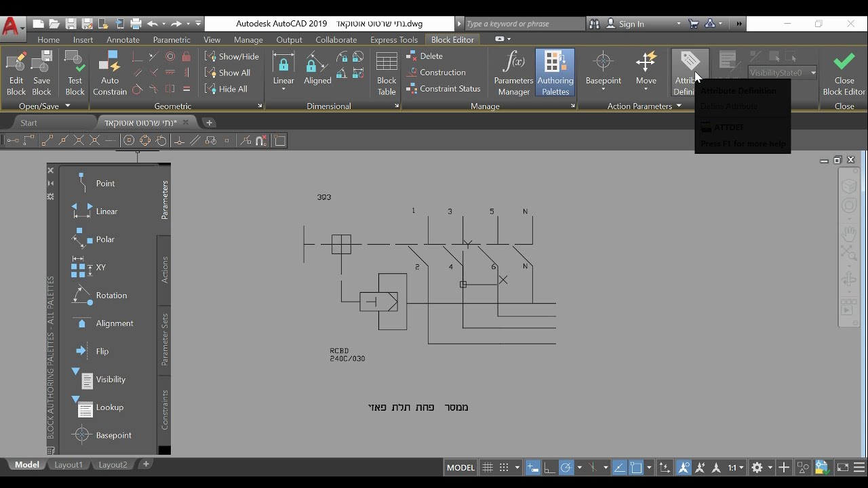
Task: Click the Edit Block icon
Action: click(x=16, y=73)
